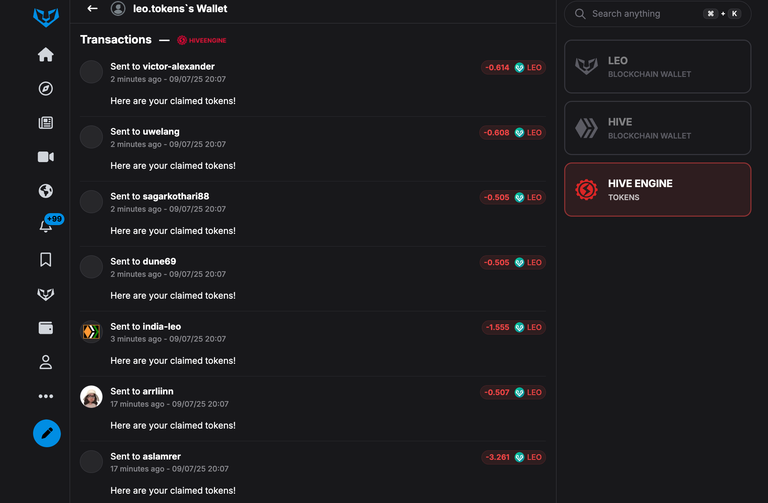Viewport: 768px width, 503px height.
Task: Click the Search anything field
Action: (x=657, y=14)
